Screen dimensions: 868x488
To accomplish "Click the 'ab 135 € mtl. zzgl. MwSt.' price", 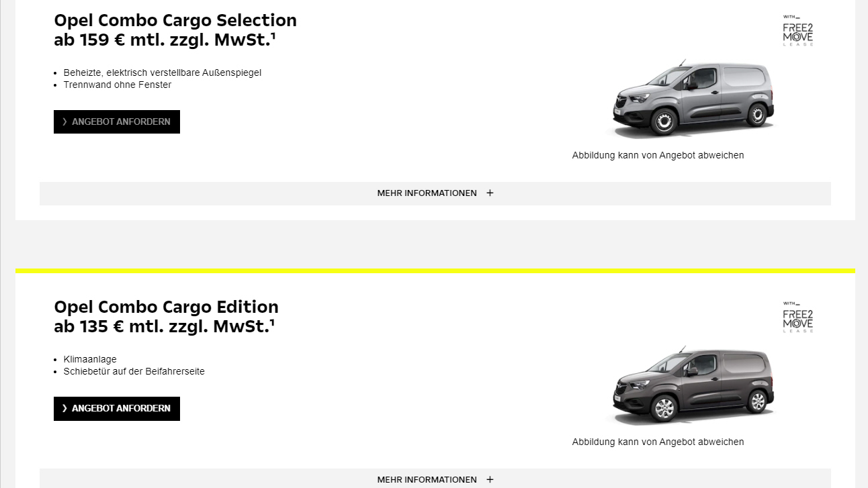I will tap(165, 327).
